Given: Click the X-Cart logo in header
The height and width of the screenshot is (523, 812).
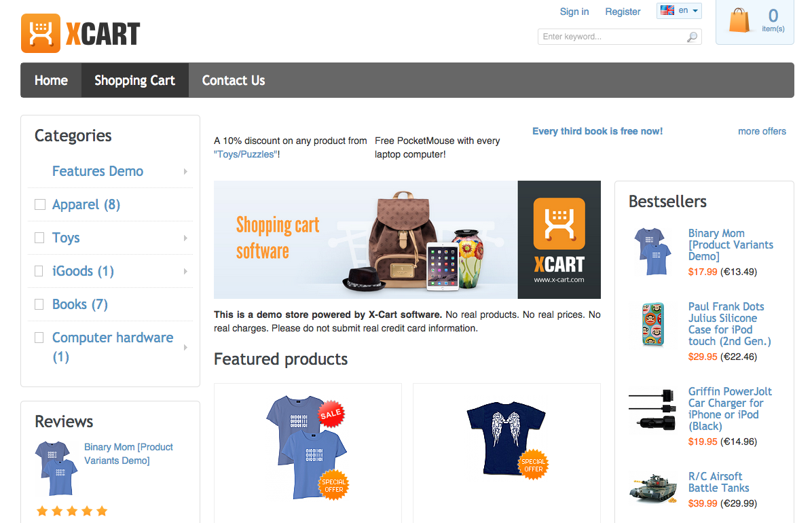Looking at the screenshot, I should click(80, 33).
